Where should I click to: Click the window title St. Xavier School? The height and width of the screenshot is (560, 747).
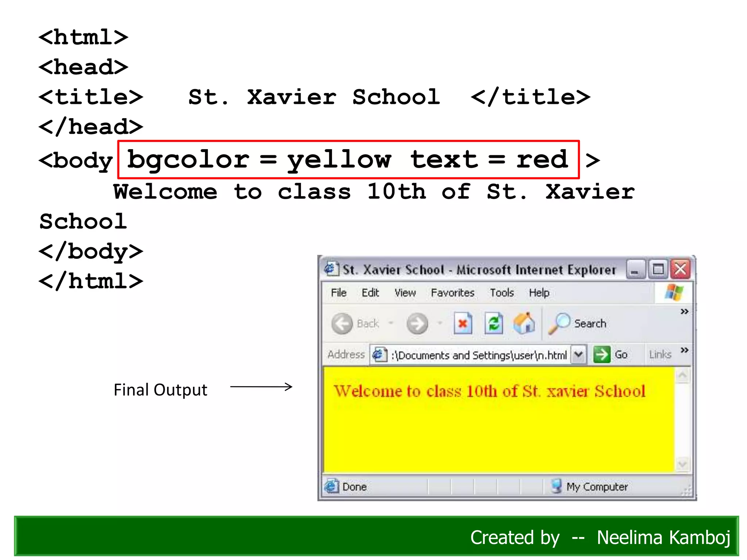(x=393, y=270)
